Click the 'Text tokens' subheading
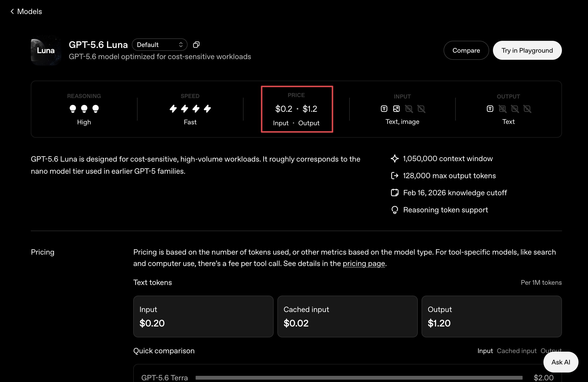This screenshot has width=588, height=382. [x=152, y=282]
